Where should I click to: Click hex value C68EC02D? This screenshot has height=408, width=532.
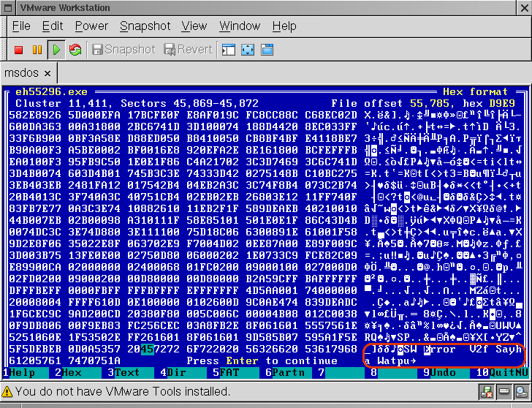click(331, 115)
